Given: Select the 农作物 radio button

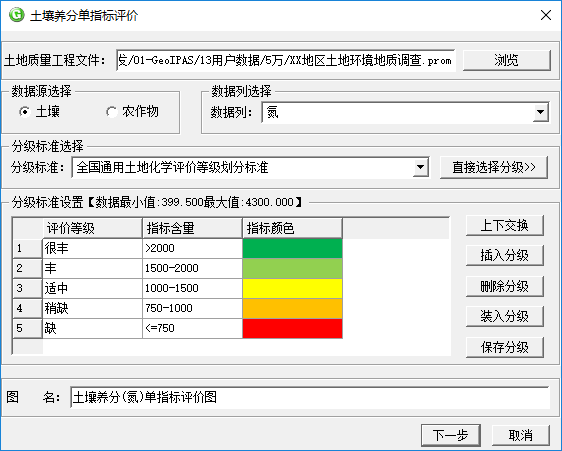Looking at the screenshot, I should (x=111, y=112).
